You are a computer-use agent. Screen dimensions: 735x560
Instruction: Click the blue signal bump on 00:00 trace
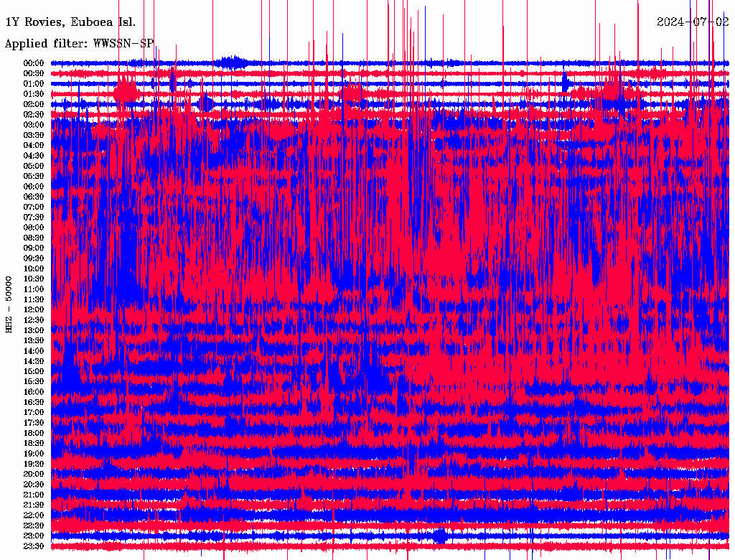point(230,61)
